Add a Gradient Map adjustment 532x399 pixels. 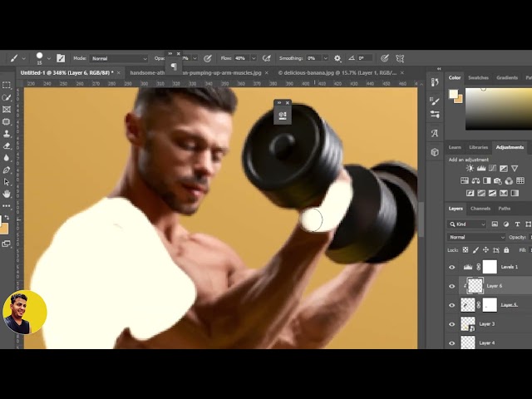click(515, 193)
